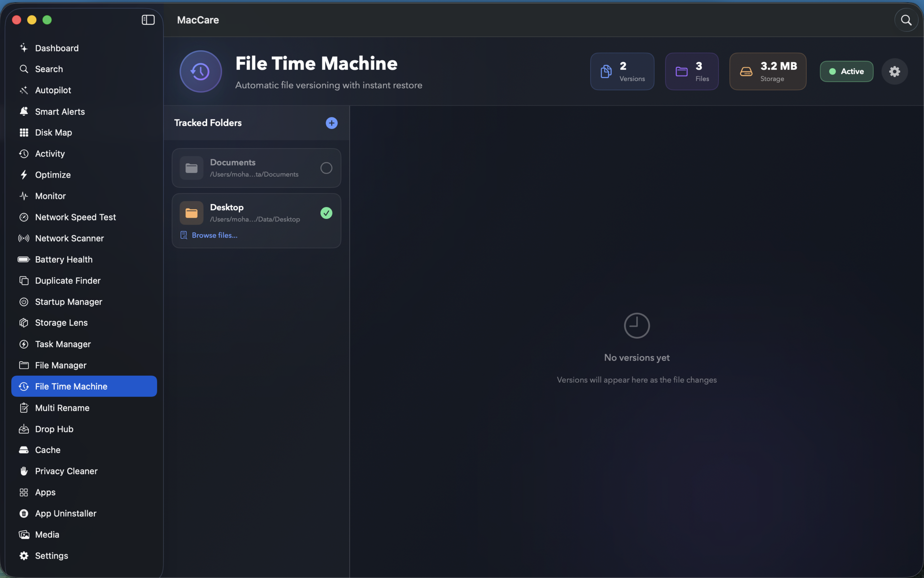Add a tracked folder with plus button

coord(331,123)
